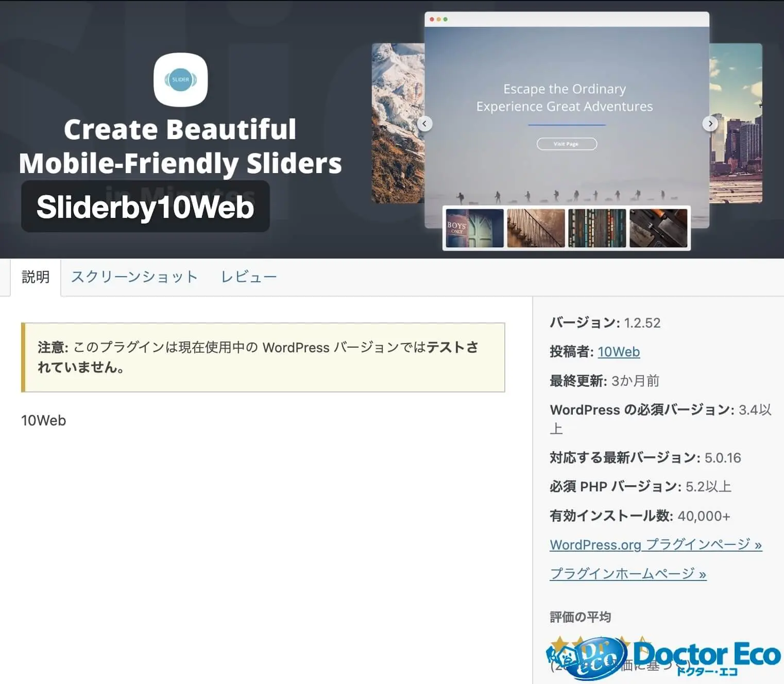The height and width of the screenshot is (684, 784).
Task: Click the previous slide arrow in the banner
Action: click(x=424, y=124)
